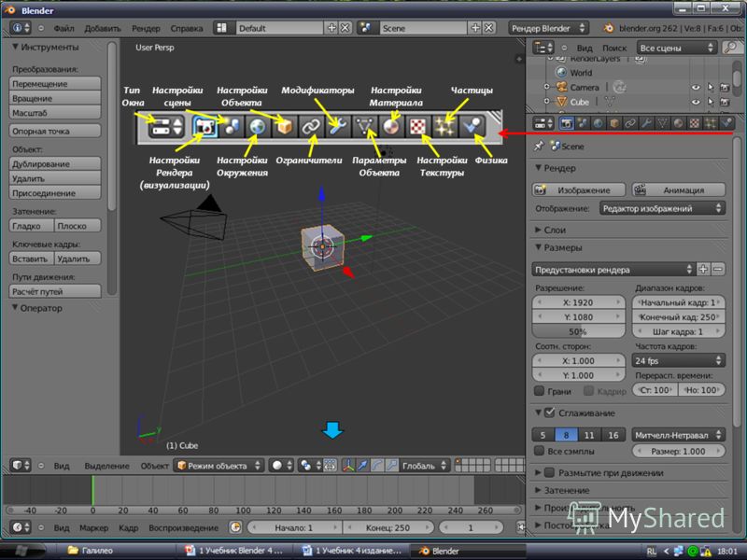This screenshot has height=560, width=747.
Task: Open the Добавить menu
Action: (103, 28)
